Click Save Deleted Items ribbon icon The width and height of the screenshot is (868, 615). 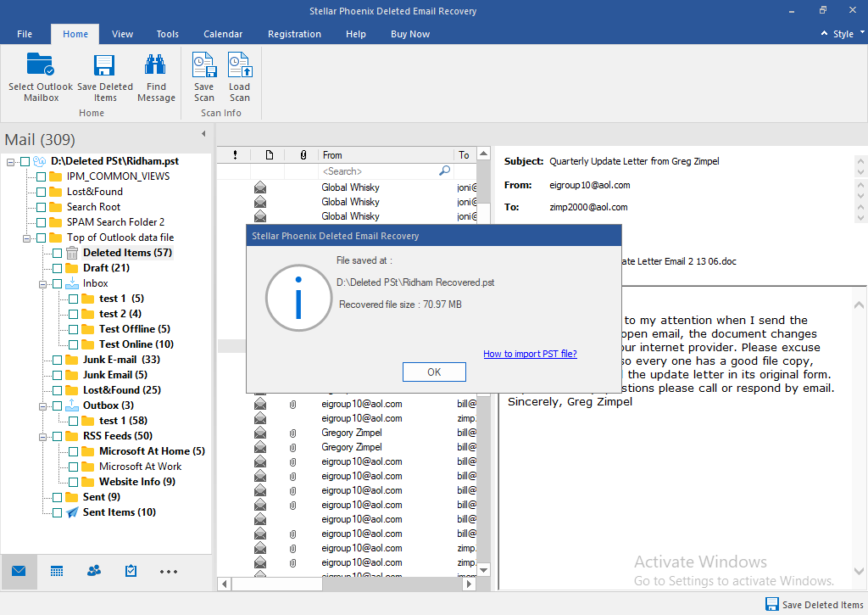[104, 64]
